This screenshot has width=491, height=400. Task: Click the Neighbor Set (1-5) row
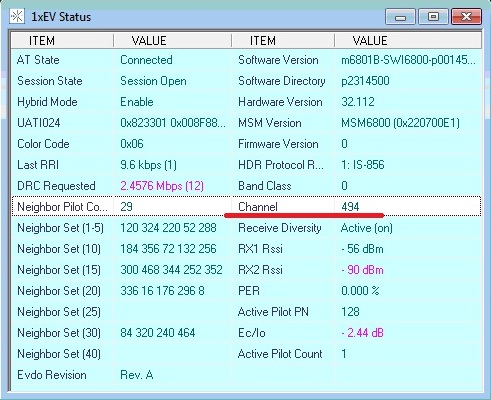(246, 228)
